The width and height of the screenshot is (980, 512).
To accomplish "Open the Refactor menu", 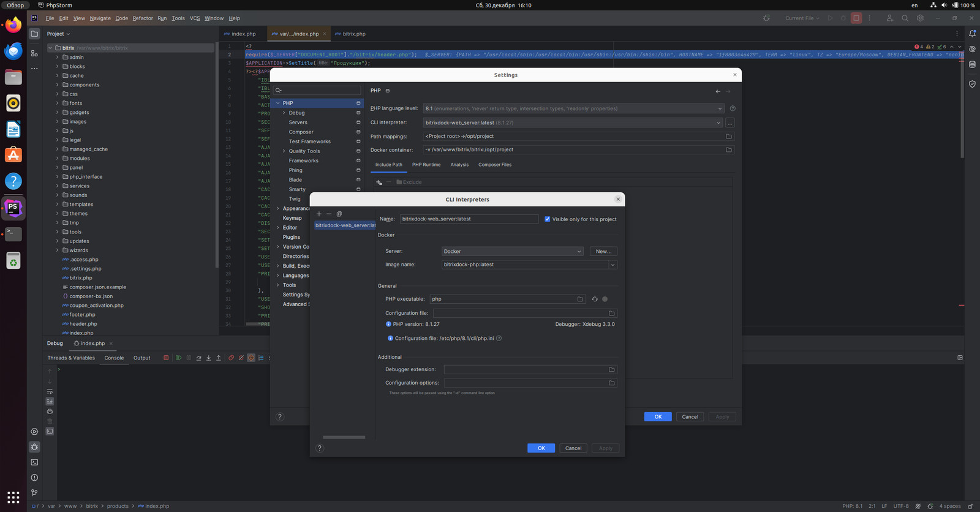I will pos(143,18).
